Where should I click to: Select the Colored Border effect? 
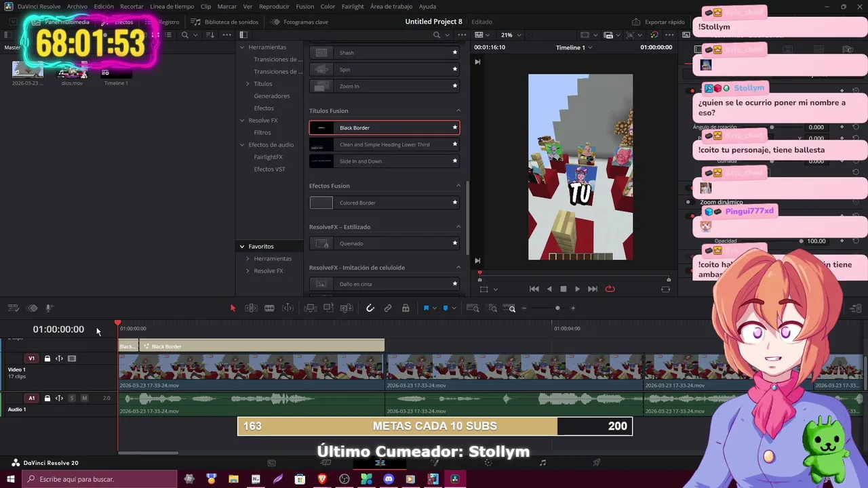click(384, 203)
